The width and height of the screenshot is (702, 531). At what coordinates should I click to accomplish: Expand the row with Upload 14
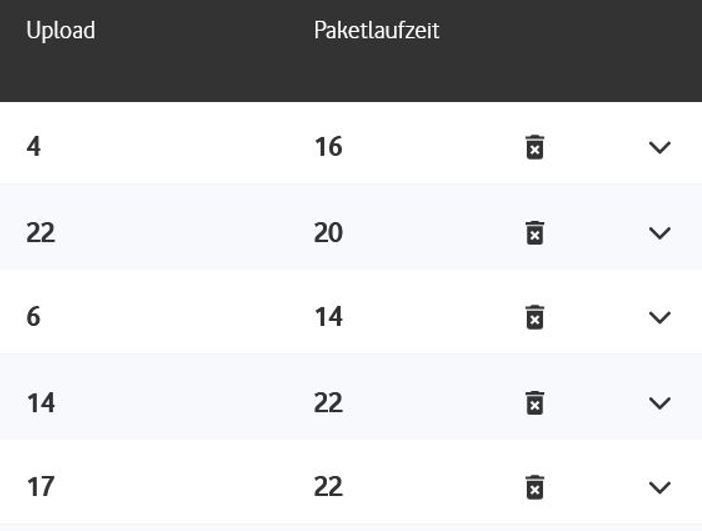659,403
